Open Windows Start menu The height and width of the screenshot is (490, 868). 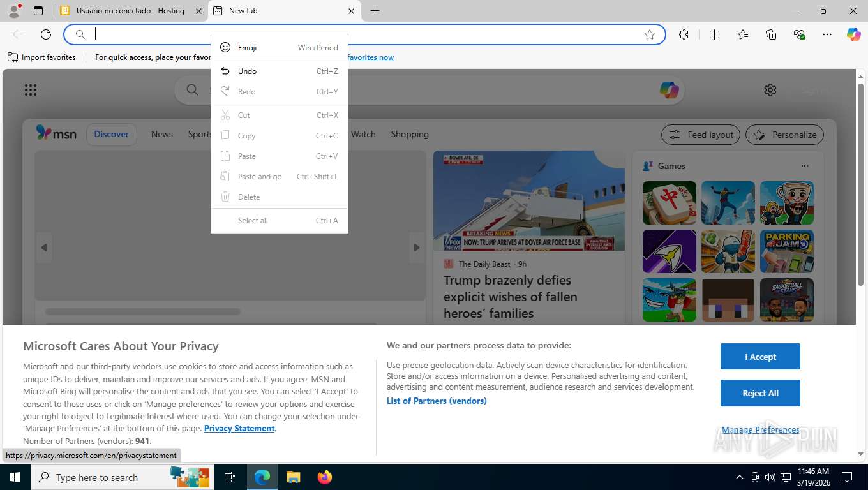(15, 477)
